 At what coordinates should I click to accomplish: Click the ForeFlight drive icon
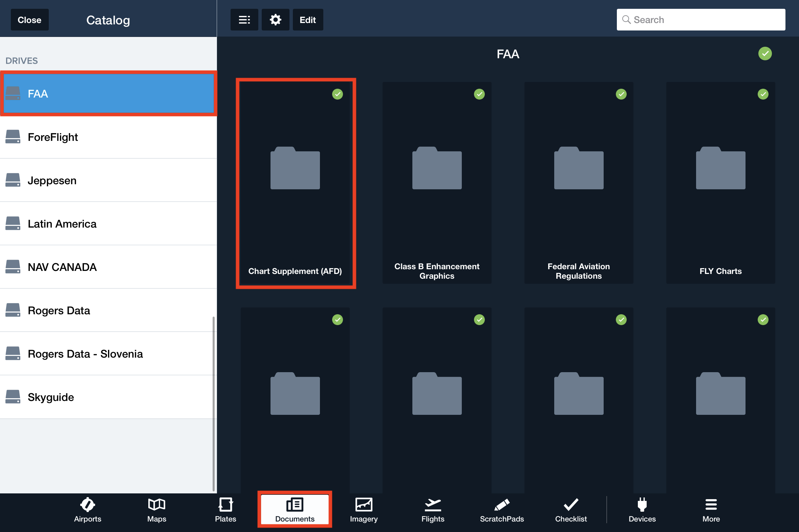click(x=13, y=137)
